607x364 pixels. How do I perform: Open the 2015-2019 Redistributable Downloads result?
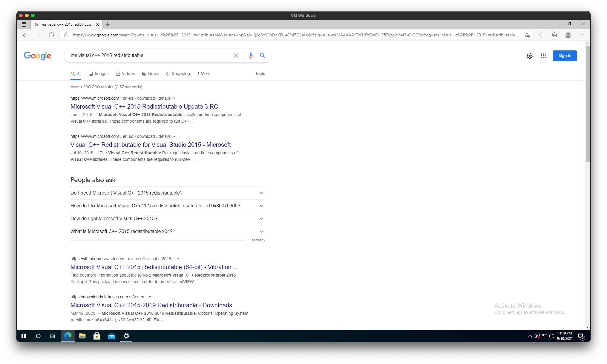(x=151, y=305)
